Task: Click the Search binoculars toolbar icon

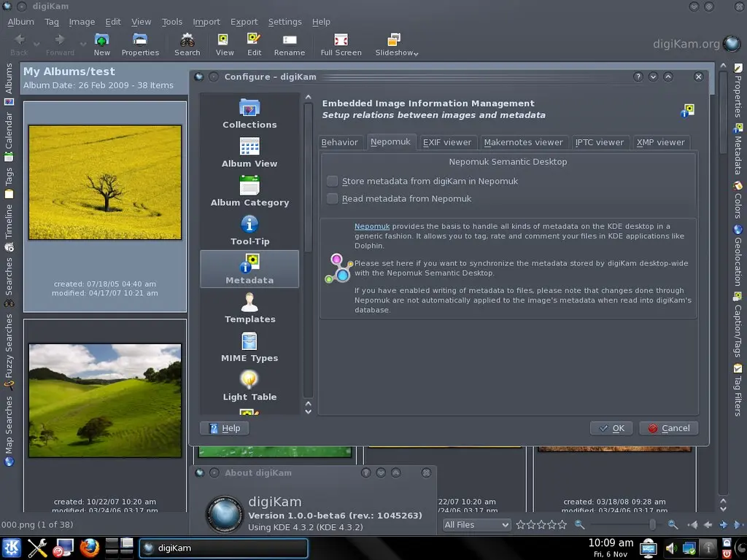Action: point(187,44)
